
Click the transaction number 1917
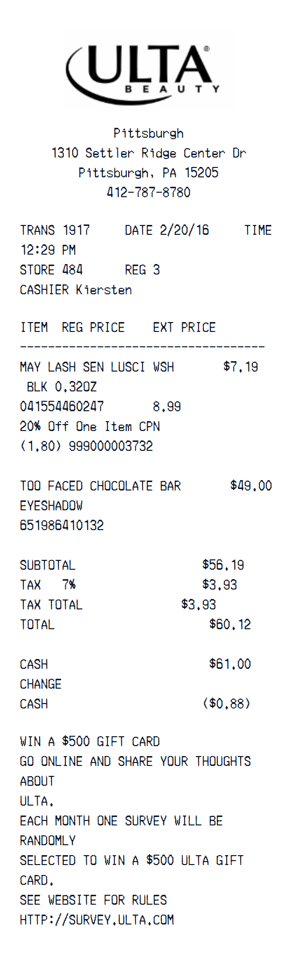coord(76,230)
